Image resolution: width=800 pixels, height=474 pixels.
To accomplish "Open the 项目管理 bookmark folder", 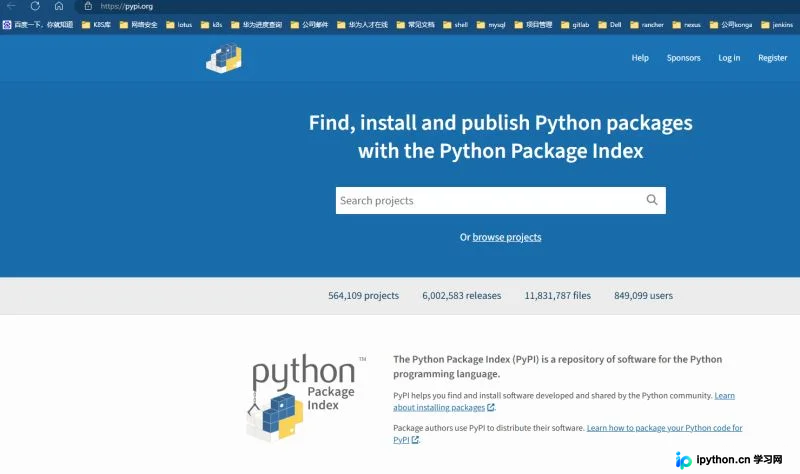I will click(533, 24).
